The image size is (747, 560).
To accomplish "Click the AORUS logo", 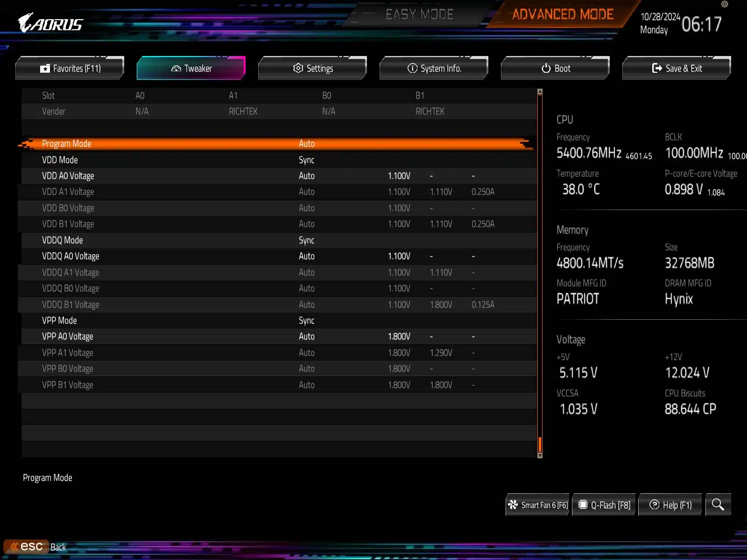I will tap(50, 22).
